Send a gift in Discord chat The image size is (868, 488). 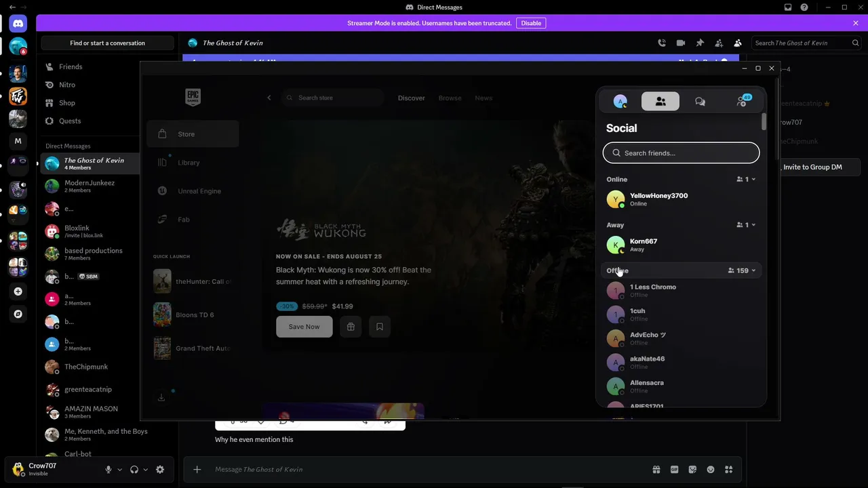coord(656,470)
